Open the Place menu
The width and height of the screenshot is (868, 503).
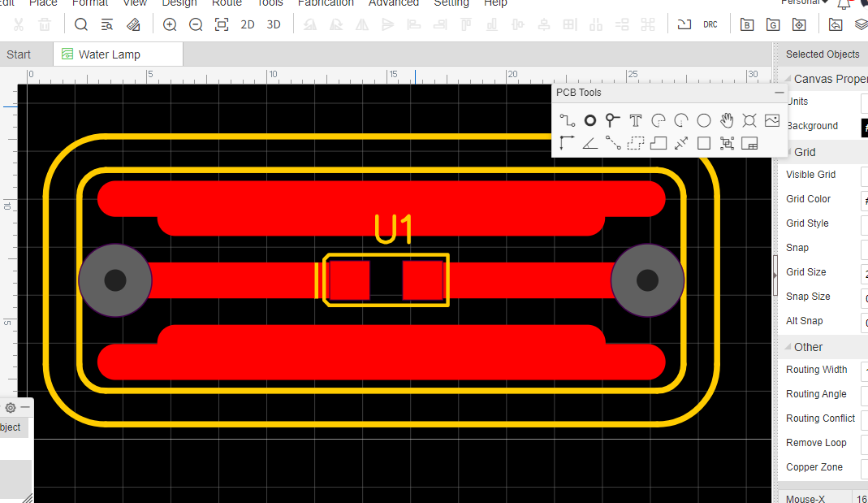click(x=43, y=2)
